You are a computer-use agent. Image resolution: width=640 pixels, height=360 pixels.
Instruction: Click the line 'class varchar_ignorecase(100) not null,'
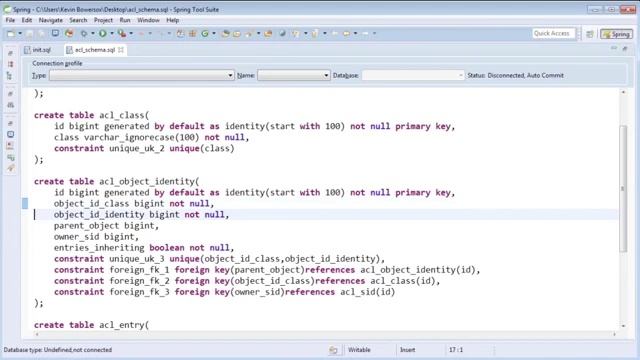(151, 138)
